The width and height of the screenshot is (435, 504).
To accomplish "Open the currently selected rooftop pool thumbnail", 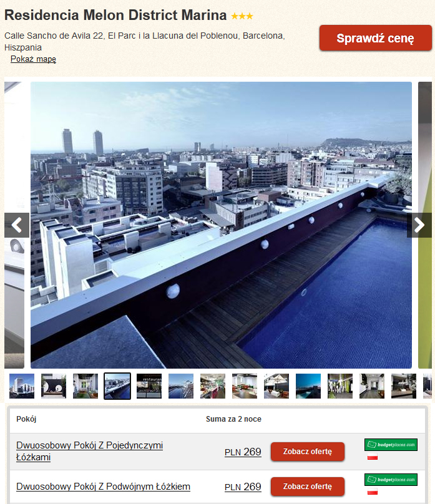I will (x=117, y=386).
